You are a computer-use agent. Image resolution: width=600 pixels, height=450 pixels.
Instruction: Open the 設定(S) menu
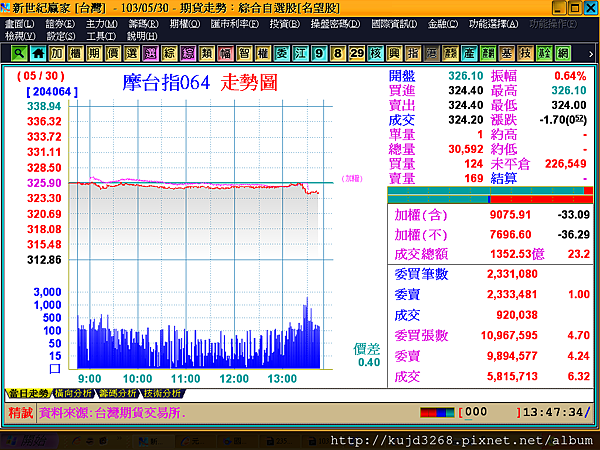tap(61, 36)
